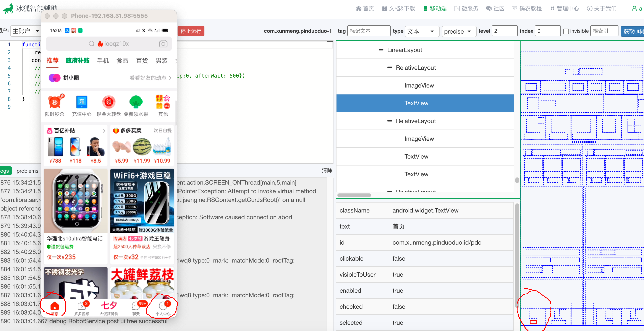The height and width of the screenshot is (331, 644).
Task: Click the user account icon in the top right
Action: (x=634, y=8)
